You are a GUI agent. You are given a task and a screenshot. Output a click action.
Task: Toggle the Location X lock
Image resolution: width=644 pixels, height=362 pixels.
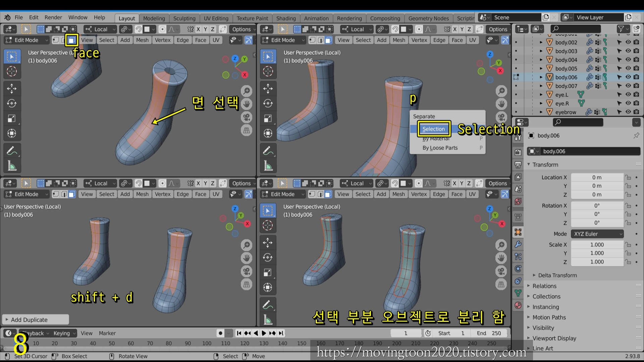coord(628,177)
